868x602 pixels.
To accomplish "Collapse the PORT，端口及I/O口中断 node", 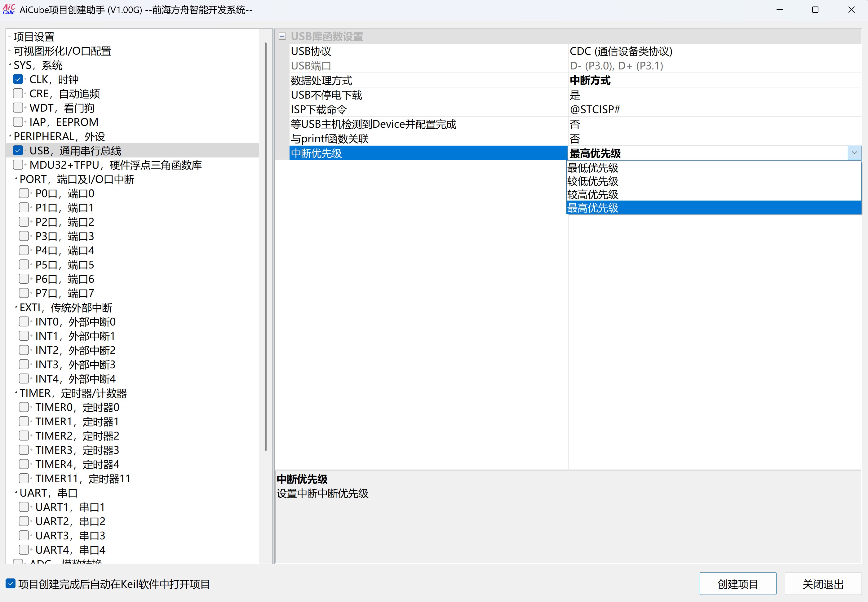I will click(16, 179).
